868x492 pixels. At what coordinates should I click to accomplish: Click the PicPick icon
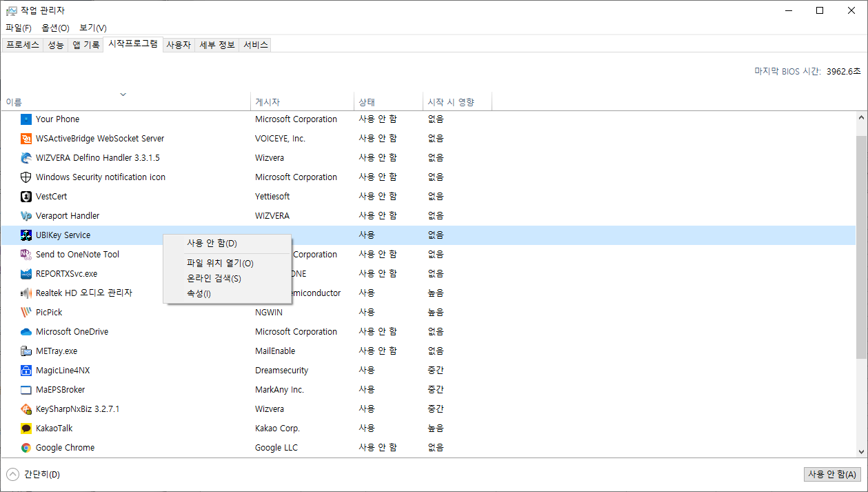tap(26, 313)
